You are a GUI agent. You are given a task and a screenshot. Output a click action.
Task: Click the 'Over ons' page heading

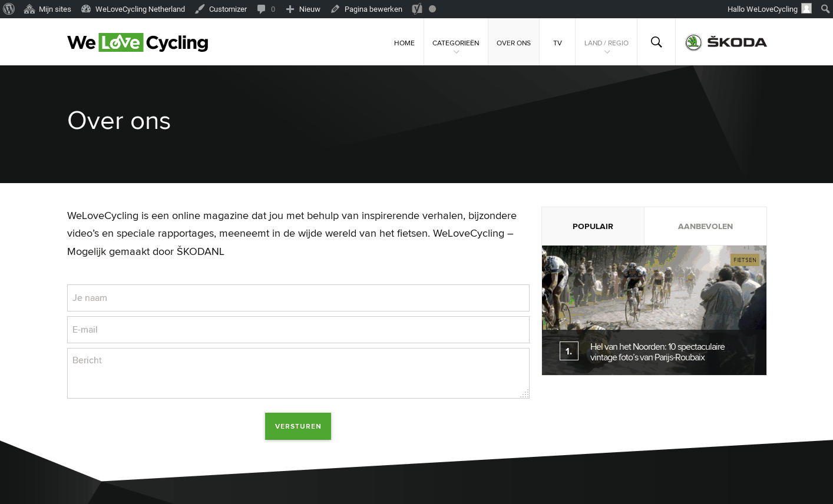[x=119, y=121]
